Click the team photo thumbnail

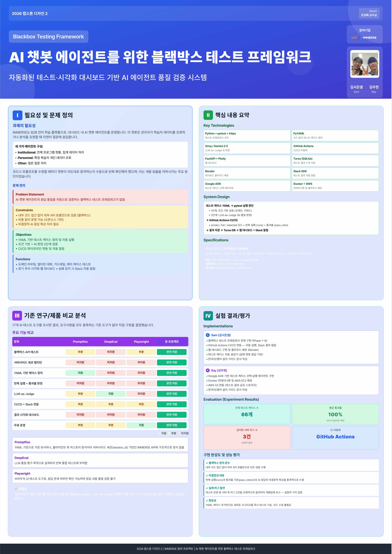click(x=364, y=64)
